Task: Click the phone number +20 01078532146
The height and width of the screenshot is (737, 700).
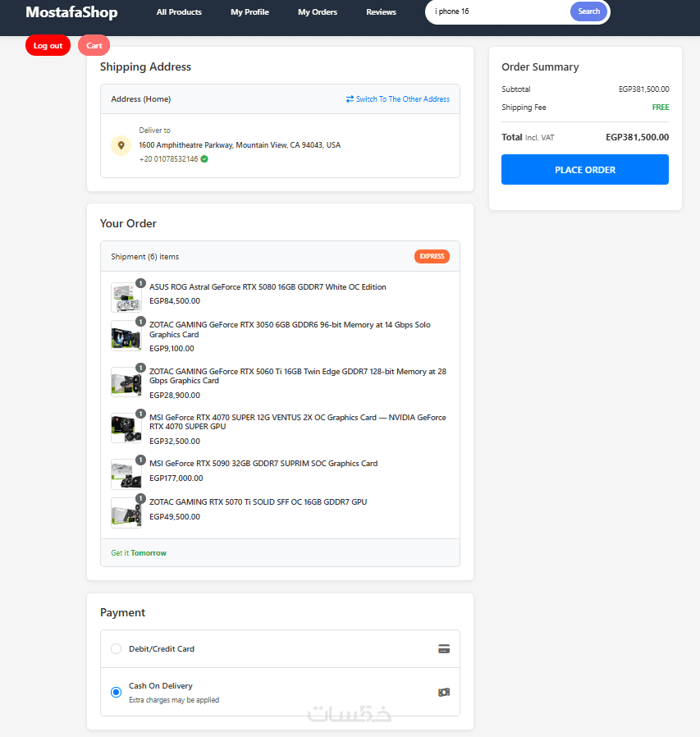Action: click(x=168, y=159)
